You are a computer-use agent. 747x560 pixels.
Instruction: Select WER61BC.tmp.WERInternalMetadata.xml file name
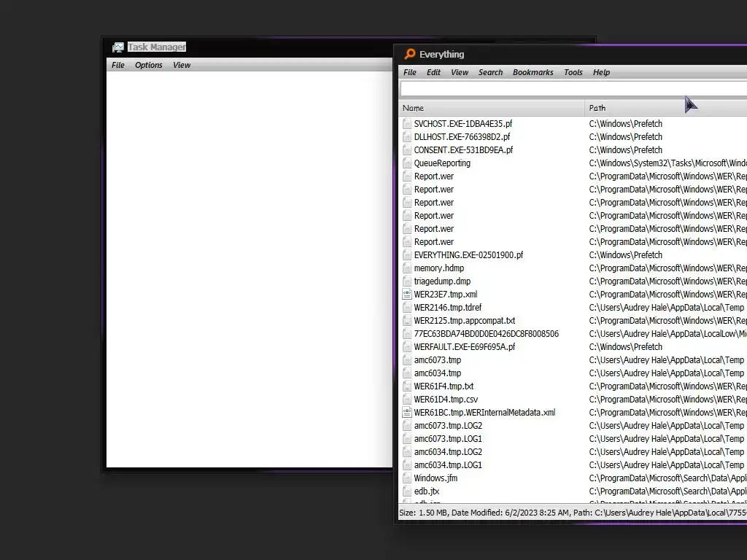(x=484, y=413)
